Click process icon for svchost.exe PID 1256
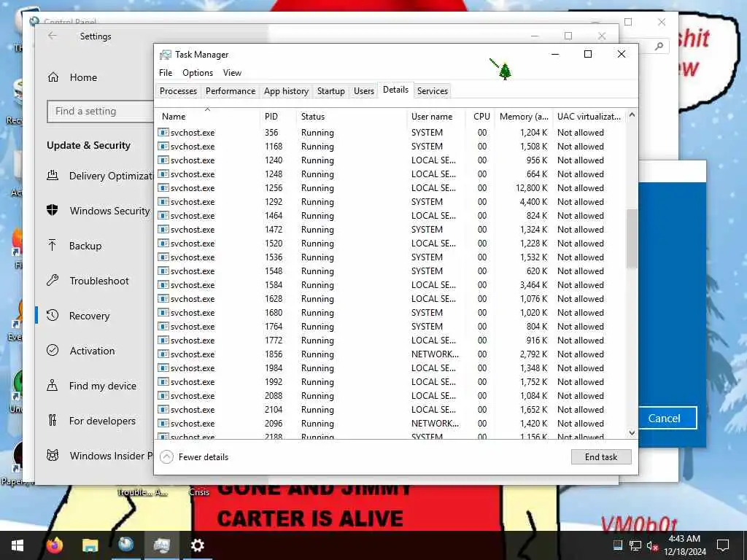Viewport: 747px width, 560px height. (x=163, y=187)
